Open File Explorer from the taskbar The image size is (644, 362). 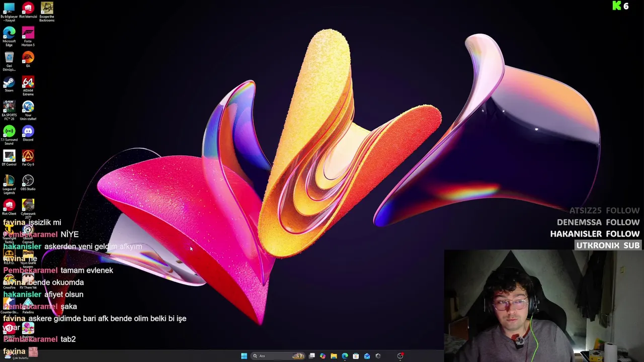334,356
